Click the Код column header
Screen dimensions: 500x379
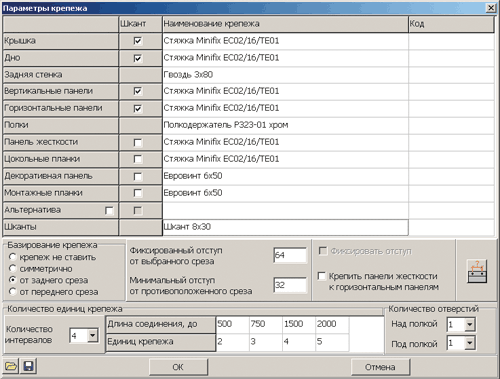[451, 24]
